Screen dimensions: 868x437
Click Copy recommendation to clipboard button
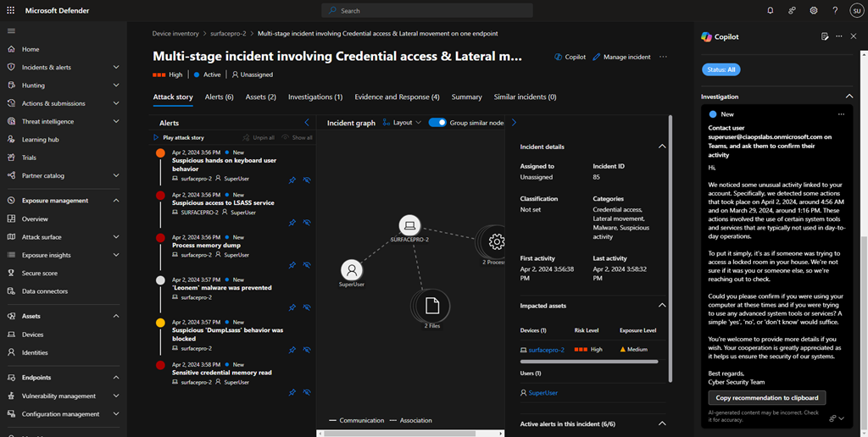766,397
